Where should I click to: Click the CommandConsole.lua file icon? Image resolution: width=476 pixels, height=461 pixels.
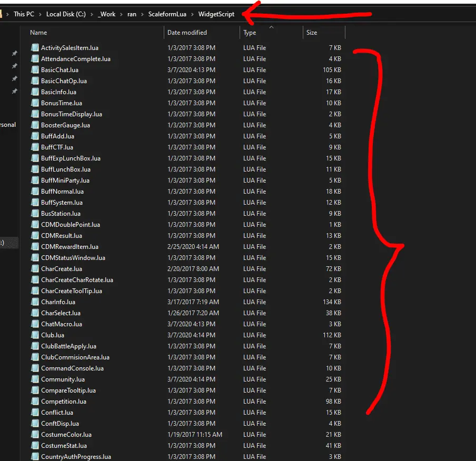[35, 368]
